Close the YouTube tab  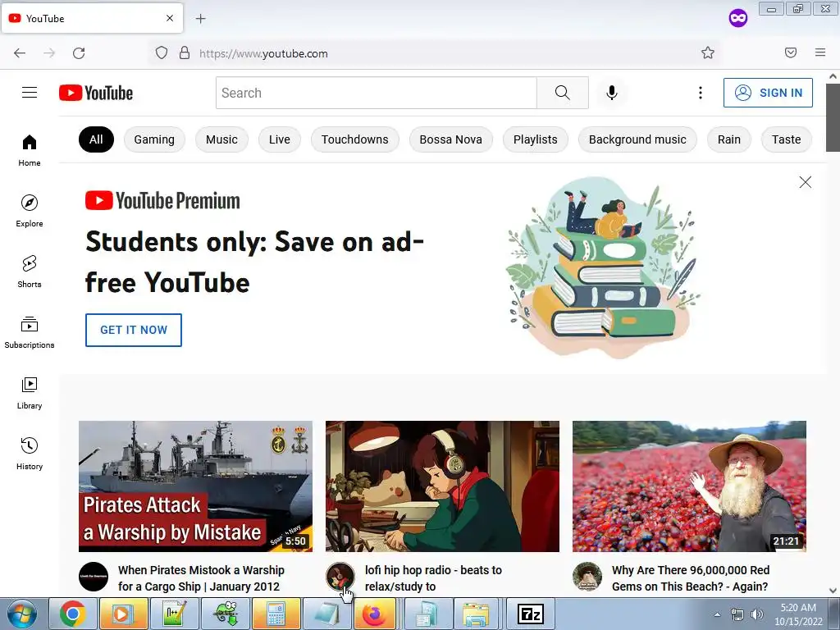click(170, 18)
